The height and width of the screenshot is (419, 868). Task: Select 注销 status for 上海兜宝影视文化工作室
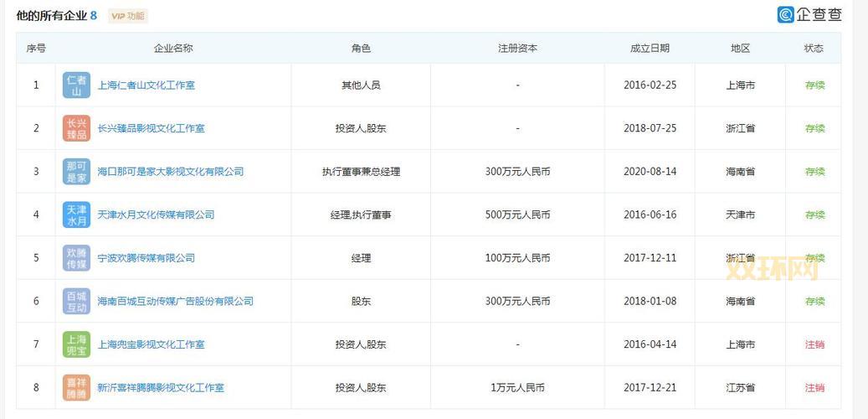tap(814, 344)
